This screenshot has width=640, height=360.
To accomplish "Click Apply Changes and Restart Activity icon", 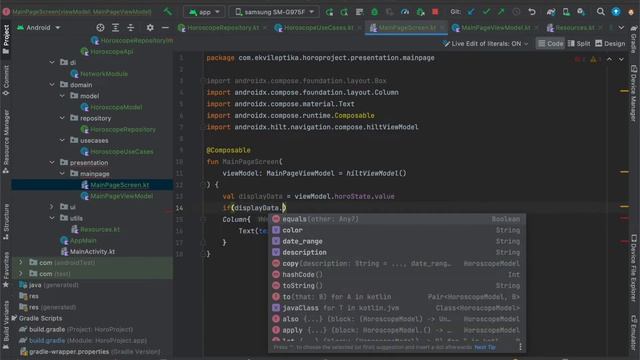I will (344, 12).
